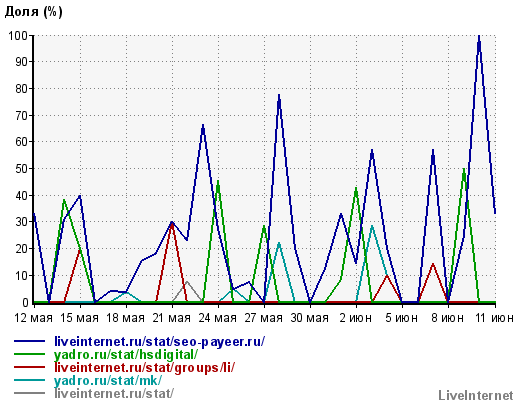The height and width of the screenshot is (405, 520).
Task: Click the 24 мая x-axis date label
Action: (218, 318)
